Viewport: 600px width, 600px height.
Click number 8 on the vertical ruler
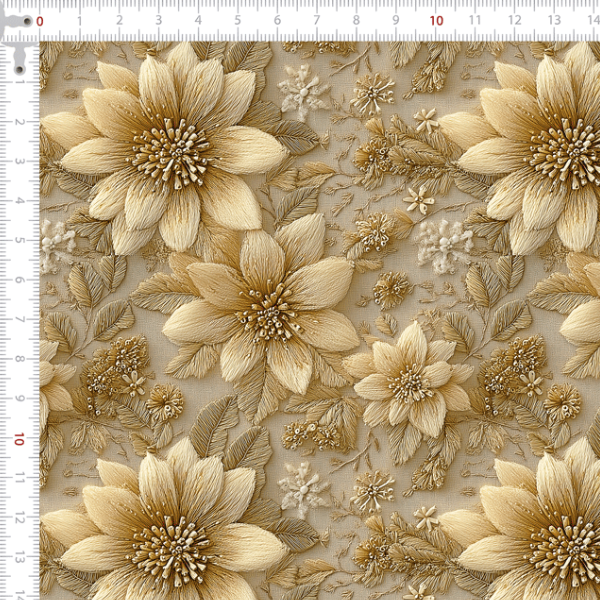pos(19,359)
